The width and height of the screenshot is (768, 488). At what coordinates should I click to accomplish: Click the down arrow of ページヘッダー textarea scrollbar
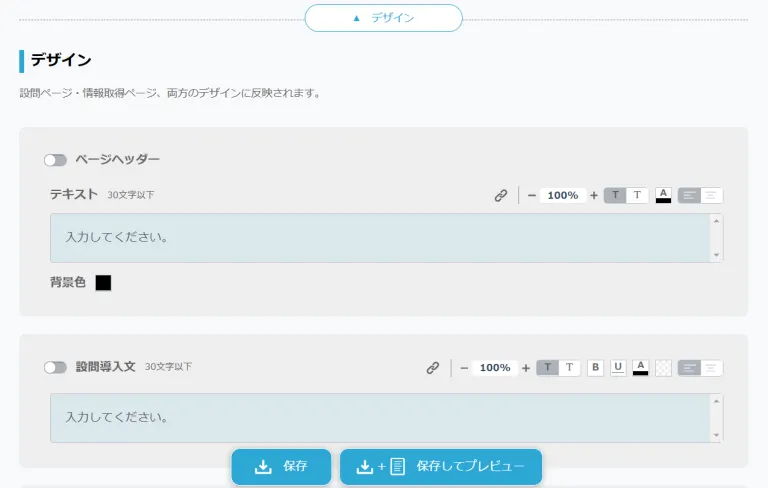pos(716,255)
